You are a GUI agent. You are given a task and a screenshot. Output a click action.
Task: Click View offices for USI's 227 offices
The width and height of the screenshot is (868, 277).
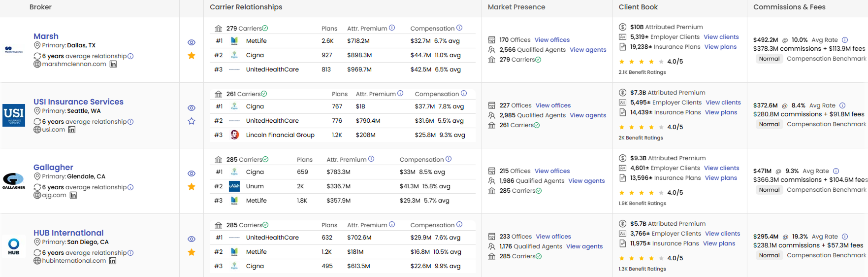pyautogui.click(x=553, y=105)
